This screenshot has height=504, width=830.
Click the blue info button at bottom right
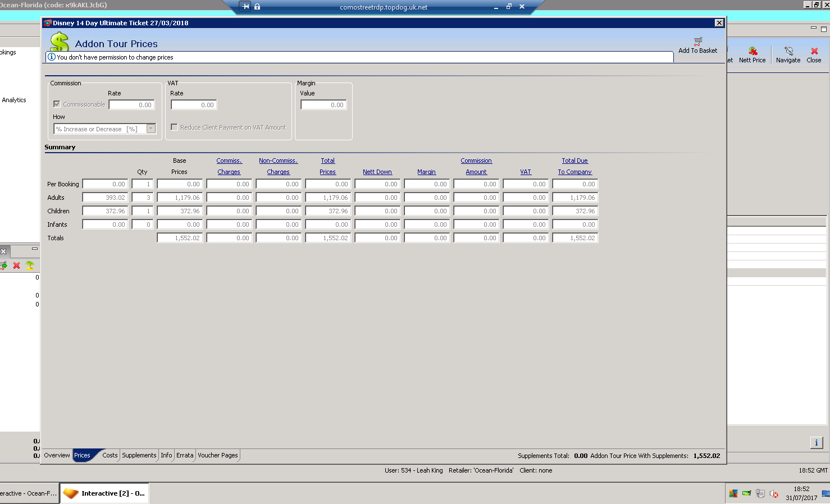click(x=817, y=442)
